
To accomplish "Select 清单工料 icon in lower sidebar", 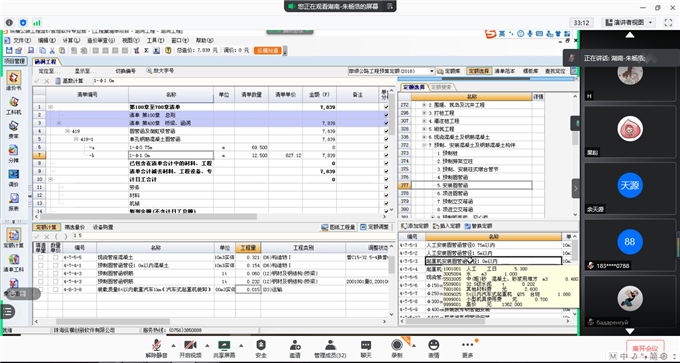I will [x=14, y=259].
